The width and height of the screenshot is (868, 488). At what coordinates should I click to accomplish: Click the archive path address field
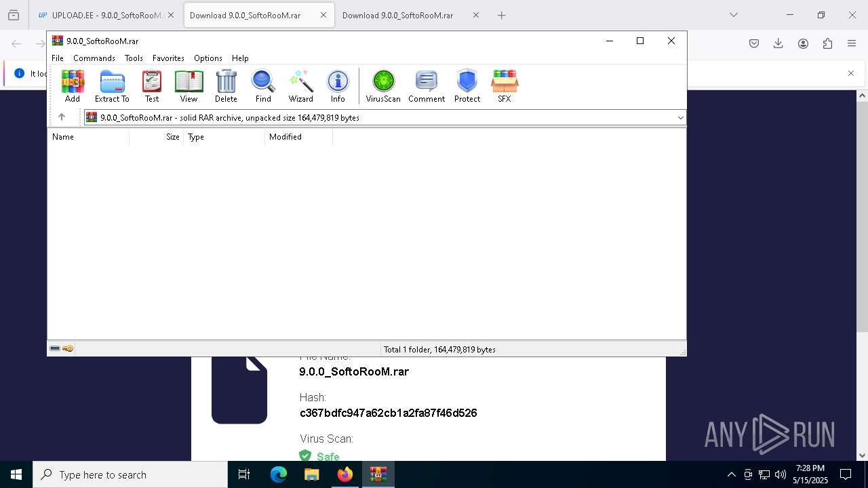[x=384, y=118]
